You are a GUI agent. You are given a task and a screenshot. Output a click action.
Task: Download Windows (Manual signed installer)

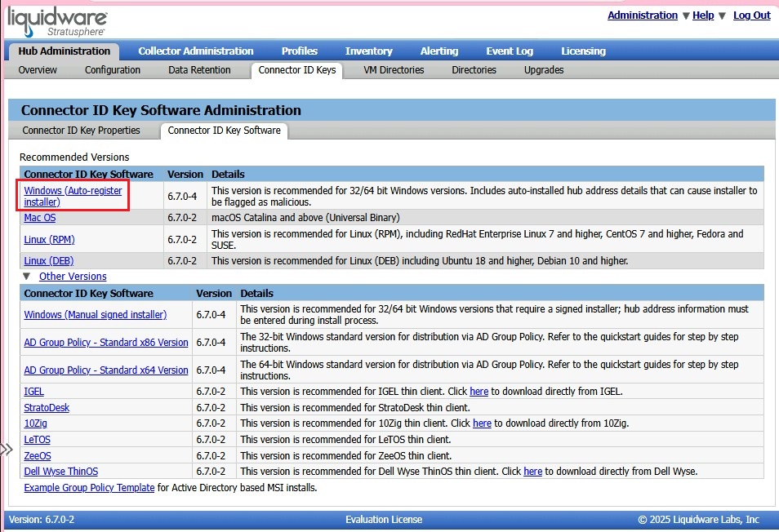pos(96,315)
